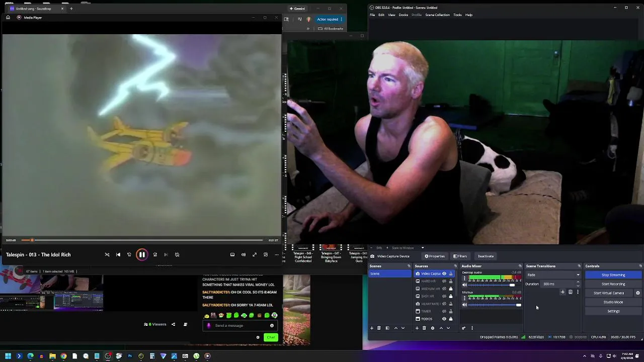Hide the TODOS source
The image size is (644, 362).
(444, 319)
